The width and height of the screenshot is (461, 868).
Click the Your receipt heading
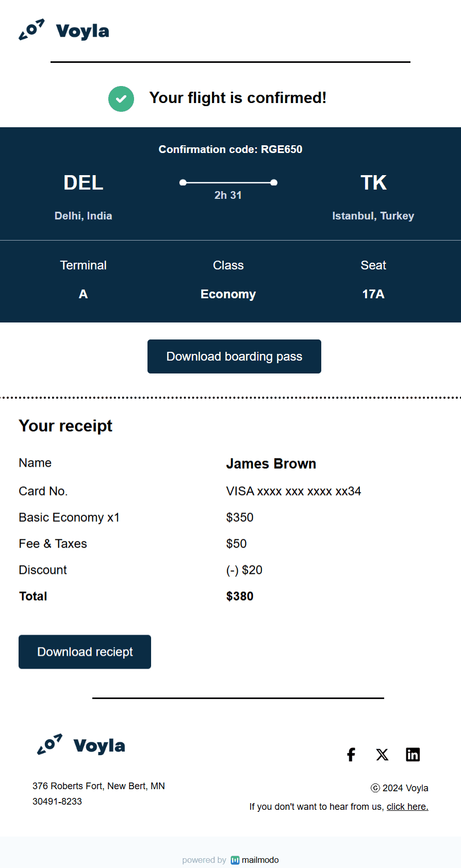(x=65, y=426)
